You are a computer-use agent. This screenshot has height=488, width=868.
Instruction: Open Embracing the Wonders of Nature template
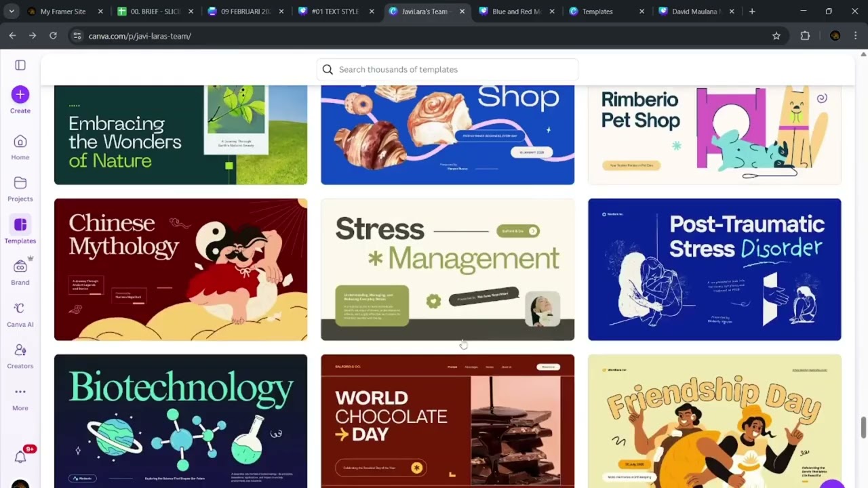pyautogui.click(x=180, y=135)
